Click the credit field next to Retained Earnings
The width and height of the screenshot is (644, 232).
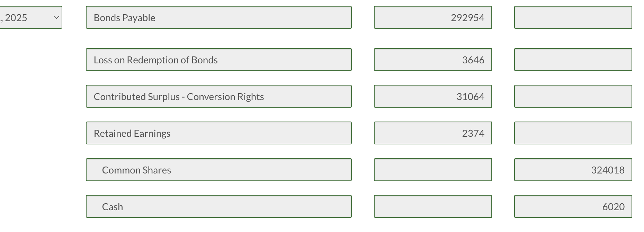pos(573,133)
